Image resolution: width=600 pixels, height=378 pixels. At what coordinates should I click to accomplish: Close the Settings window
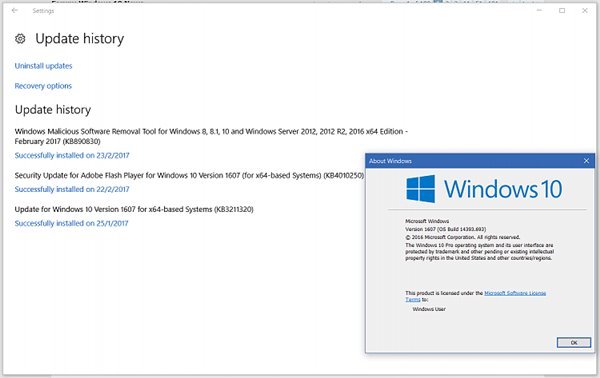coord(585,10)
